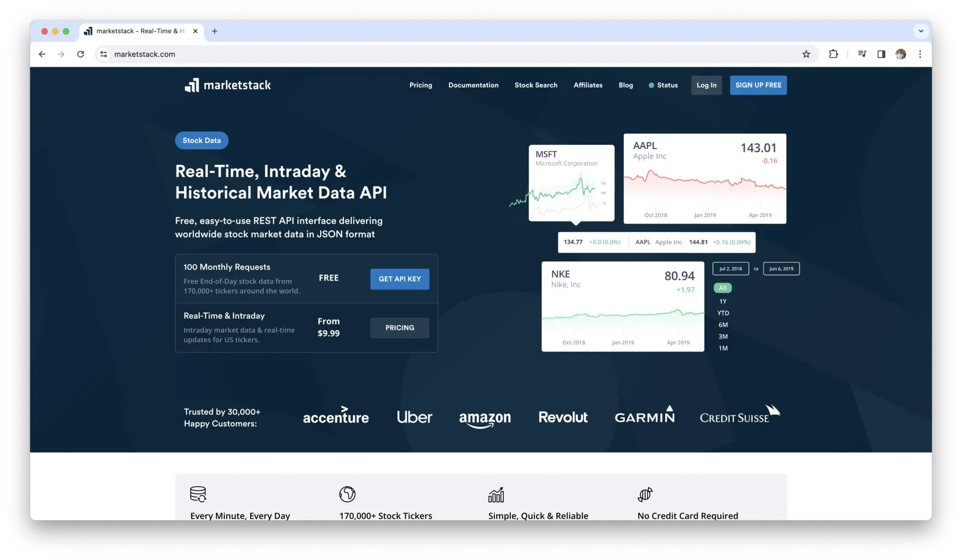Image resolution: width=962 pixels, height=560 pixels.
Task: Click the Uber logo
Action: (414, 417)
